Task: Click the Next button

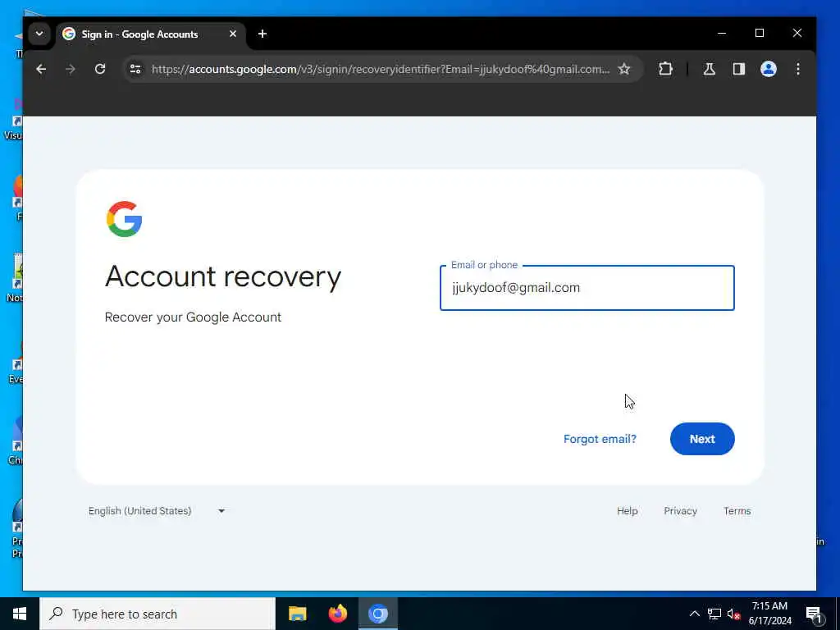Action: [702, 439]
